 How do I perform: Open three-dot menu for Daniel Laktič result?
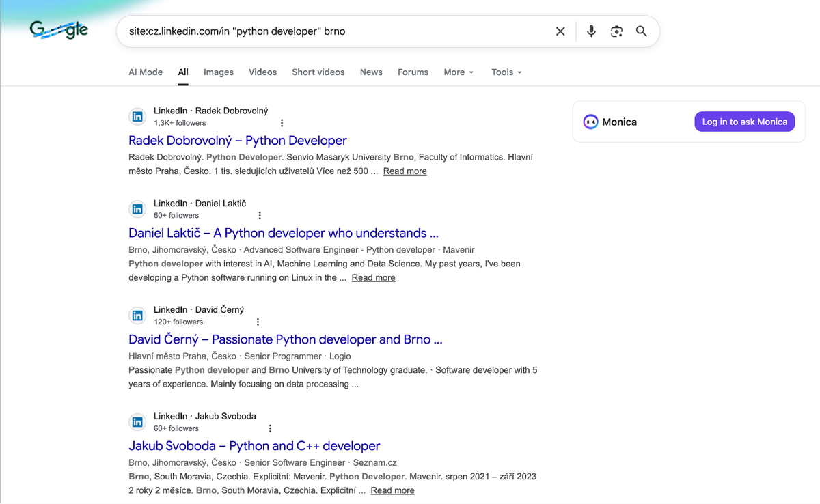point(259,216)
